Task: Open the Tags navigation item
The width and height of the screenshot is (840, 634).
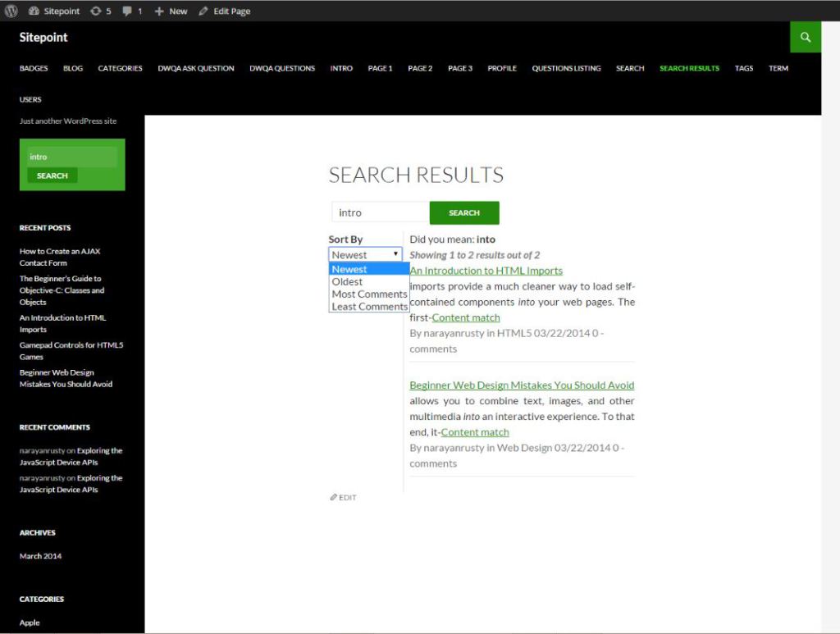Action: pyautogui.click(x=743, y=68)
